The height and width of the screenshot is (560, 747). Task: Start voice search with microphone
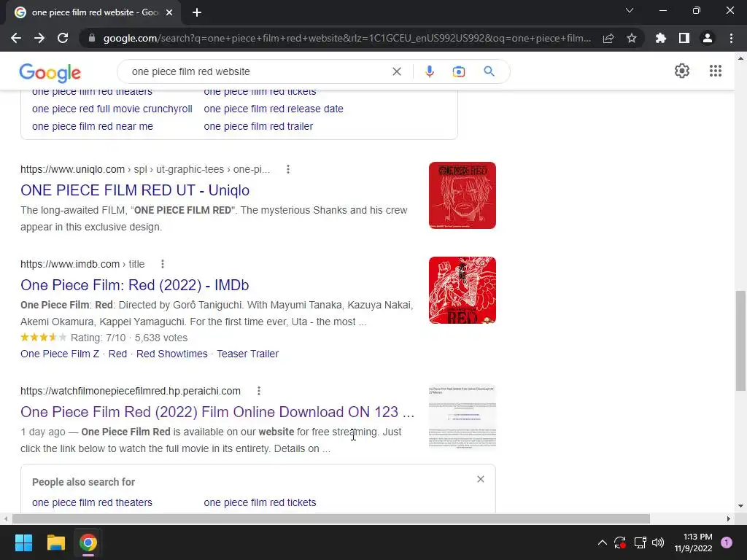pyautogui.click(x=429, y=71)
